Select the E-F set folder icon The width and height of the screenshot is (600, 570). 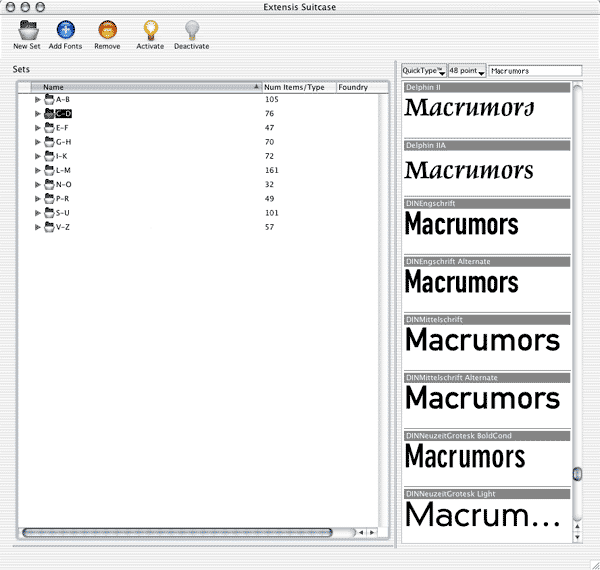pyautogui.click(x=49, y=128)
